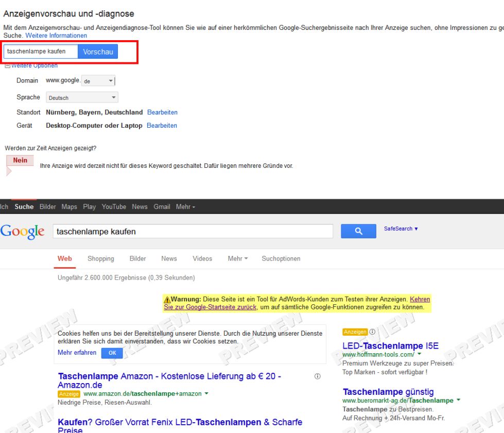Open Bilder in the black navigation bar
This screenshot has width=504, height=433.
[x=47, y=206]
